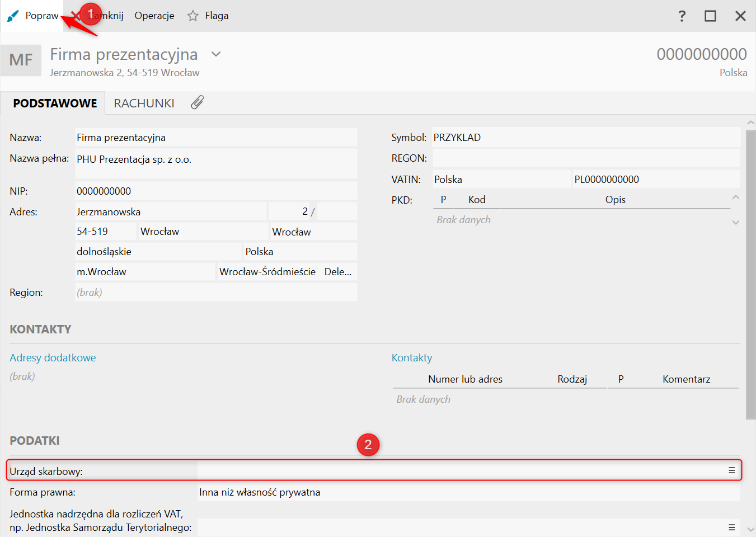Image resolution: width=756 pixels, height=537 pixels.
Task: Click the city field Wrocław after postal code
Action: [203, 232]
